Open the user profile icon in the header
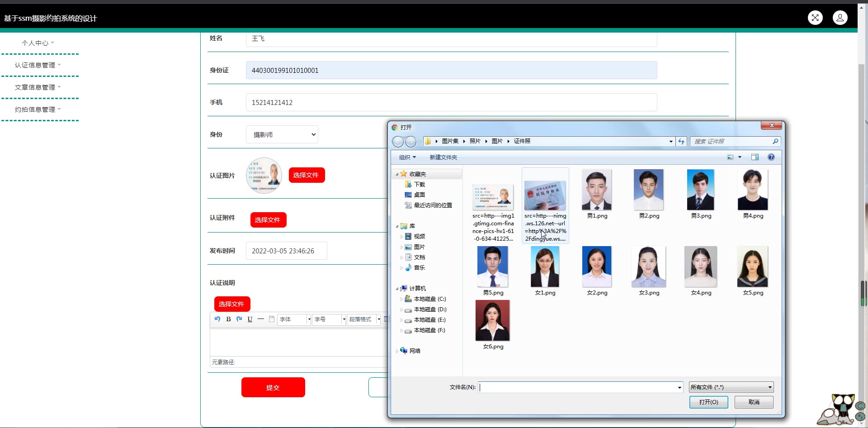Screen dimensions: 868x428 tap(840, 18)
